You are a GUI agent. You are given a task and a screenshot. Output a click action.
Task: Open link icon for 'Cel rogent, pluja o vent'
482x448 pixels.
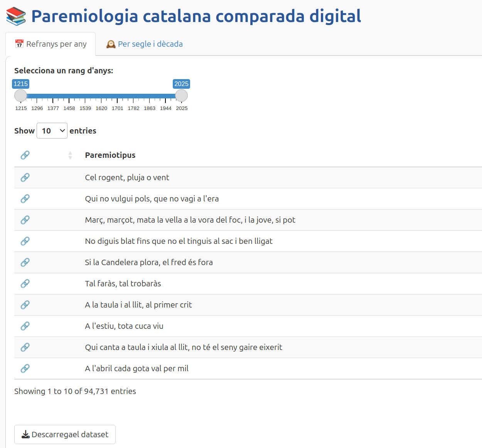25,178
